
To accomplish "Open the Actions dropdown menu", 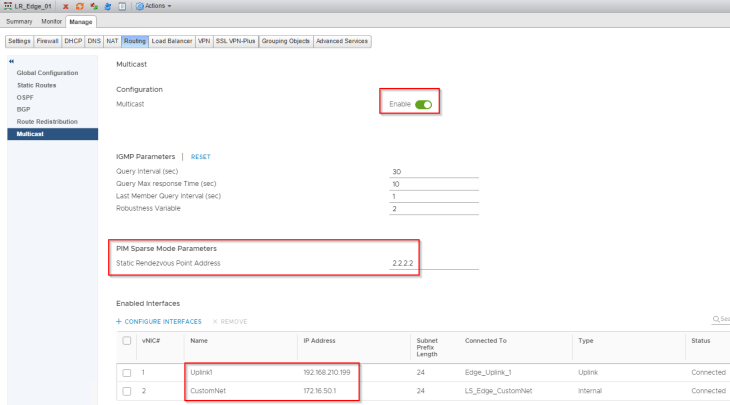I will [153, 6].
